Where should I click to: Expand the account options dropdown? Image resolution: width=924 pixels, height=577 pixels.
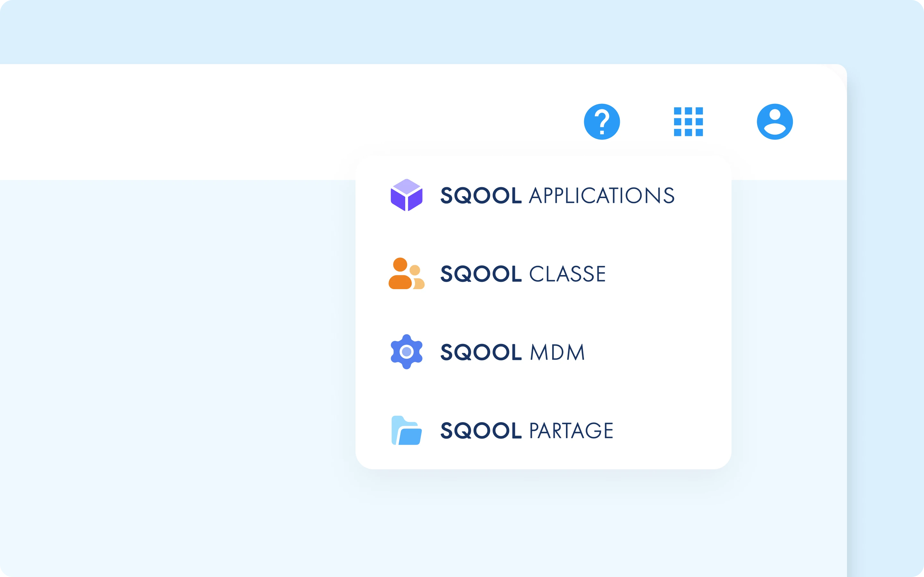(775, 121)
